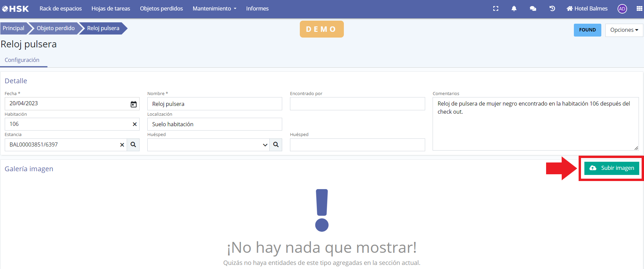Click the history clock icon
Viewport: 644px width, 269px height.
(x=552, y=9)
